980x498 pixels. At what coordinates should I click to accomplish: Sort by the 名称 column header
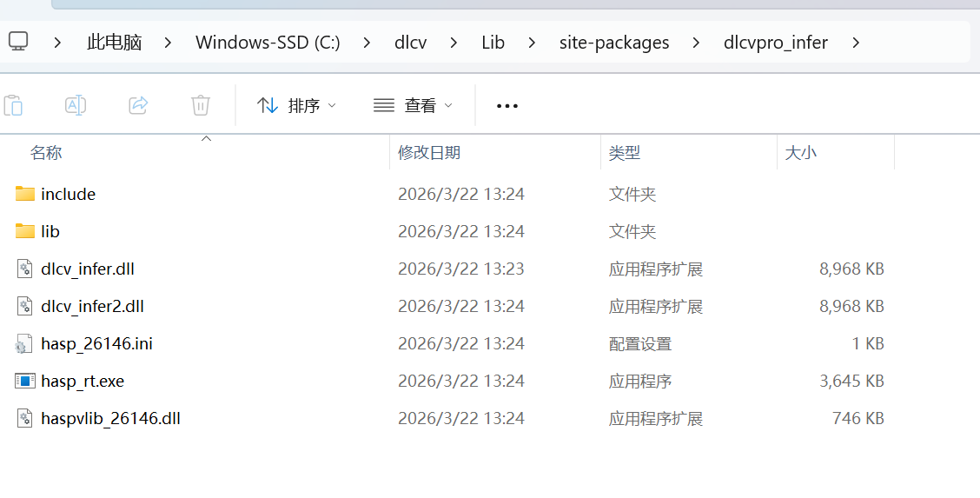click(x=46, y=153)
